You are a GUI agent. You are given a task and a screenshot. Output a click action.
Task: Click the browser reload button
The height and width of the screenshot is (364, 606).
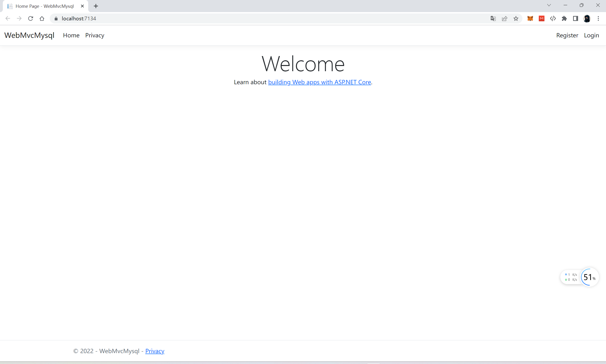(x=31, y=18)
